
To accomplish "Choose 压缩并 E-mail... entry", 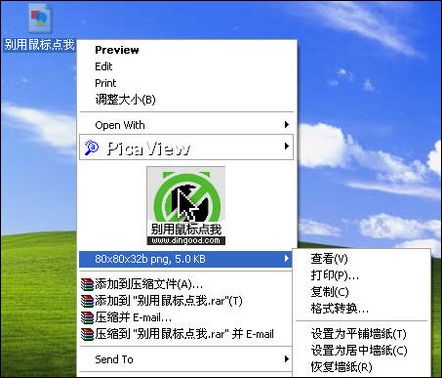I will click(185, 317).
